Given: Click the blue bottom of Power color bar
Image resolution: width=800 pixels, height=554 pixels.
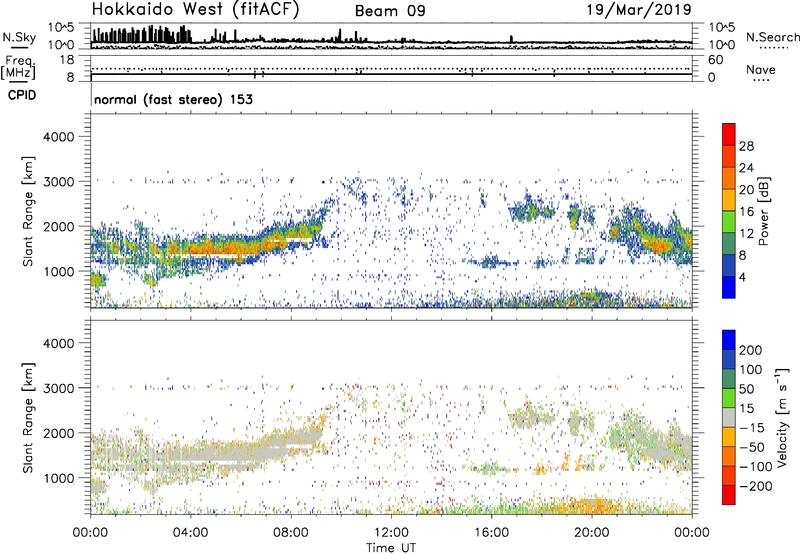Looking at the screenshot, I should (x=729, y=287).
